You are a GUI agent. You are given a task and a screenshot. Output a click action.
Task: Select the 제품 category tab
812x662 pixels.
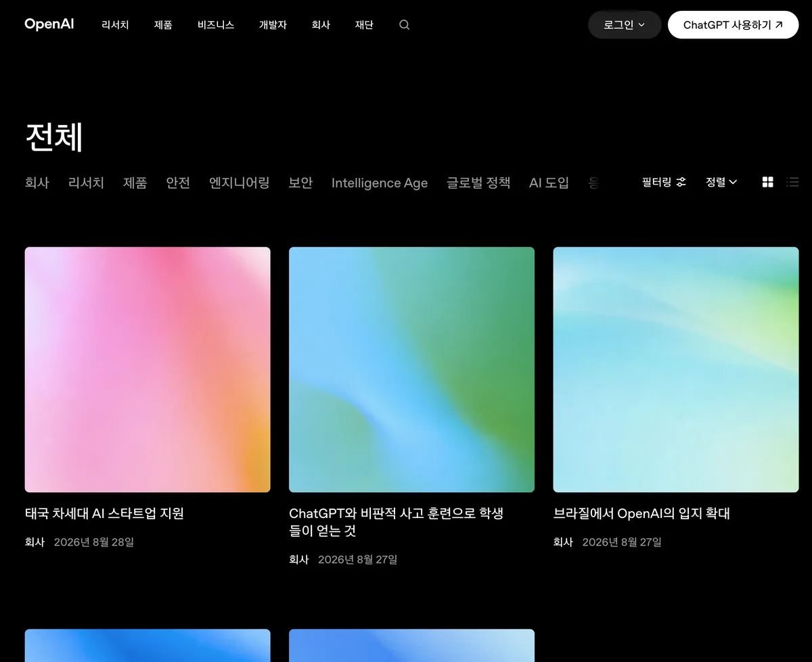pos(135,183)
